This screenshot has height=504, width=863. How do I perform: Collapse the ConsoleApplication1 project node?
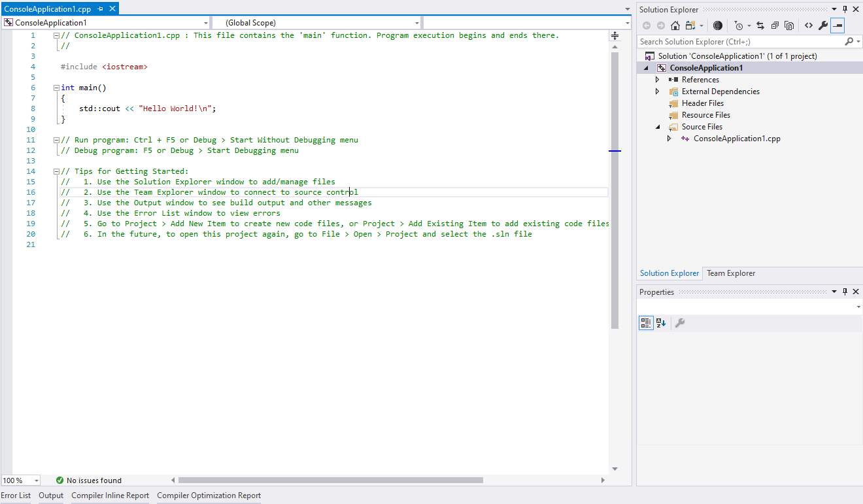click(x=646, y=67)
